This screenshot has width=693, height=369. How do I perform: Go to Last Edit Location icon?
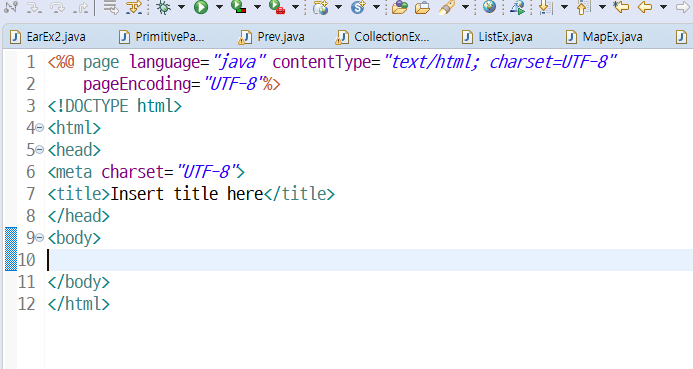(x=621, y=7)
